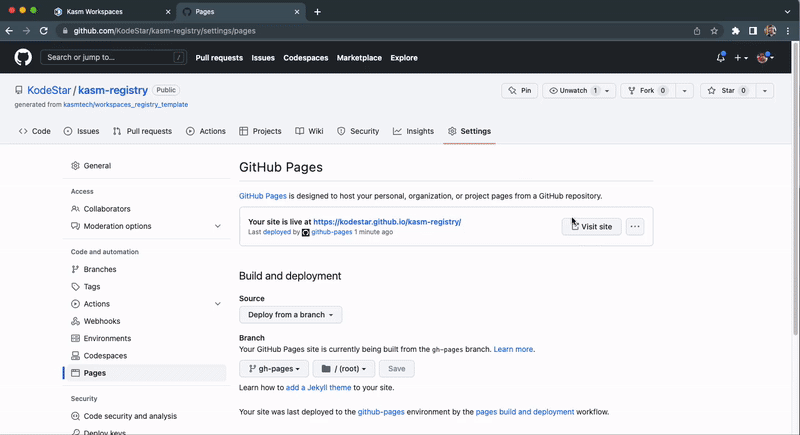Close the Kasm Workspaces tab
This screenshot has width=800, height=435.
(168, 11)
